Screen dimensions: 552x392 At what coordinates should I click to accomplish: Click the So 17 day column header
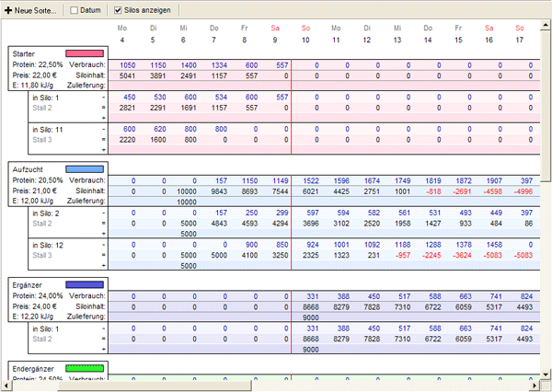point(520,35)
